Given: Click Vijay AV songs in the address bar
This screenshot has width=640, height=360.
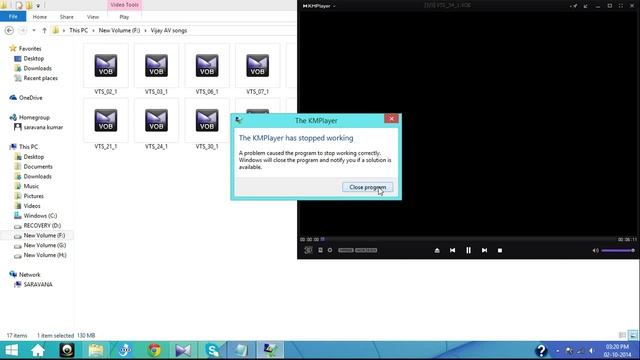Looking at the screenshot, I should coord(169,30).
